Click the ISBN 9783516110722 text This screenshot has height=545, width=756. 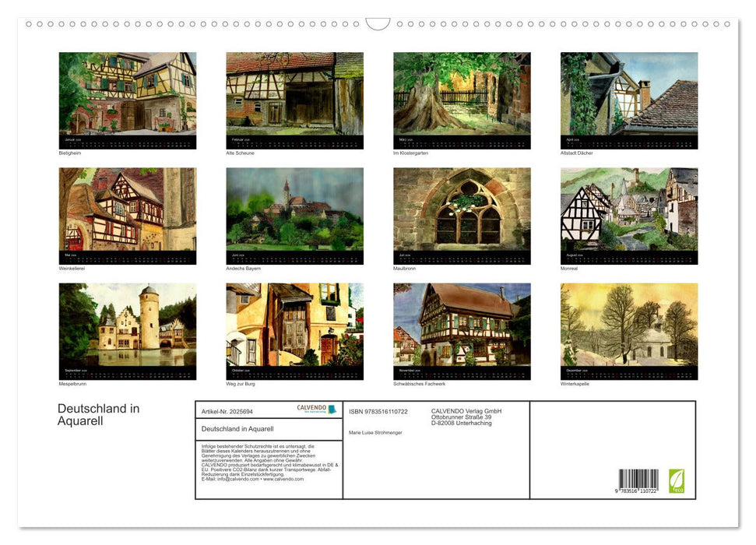point(378,411)
